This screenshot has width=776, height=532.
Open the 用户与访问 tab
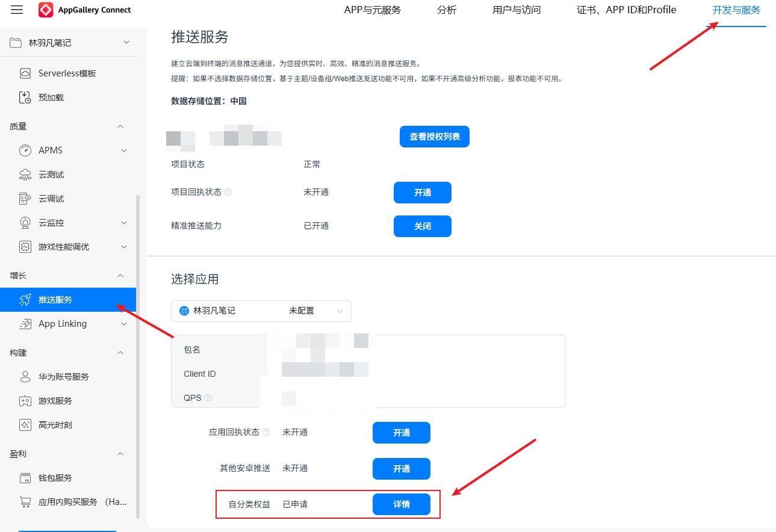(517, 10)
